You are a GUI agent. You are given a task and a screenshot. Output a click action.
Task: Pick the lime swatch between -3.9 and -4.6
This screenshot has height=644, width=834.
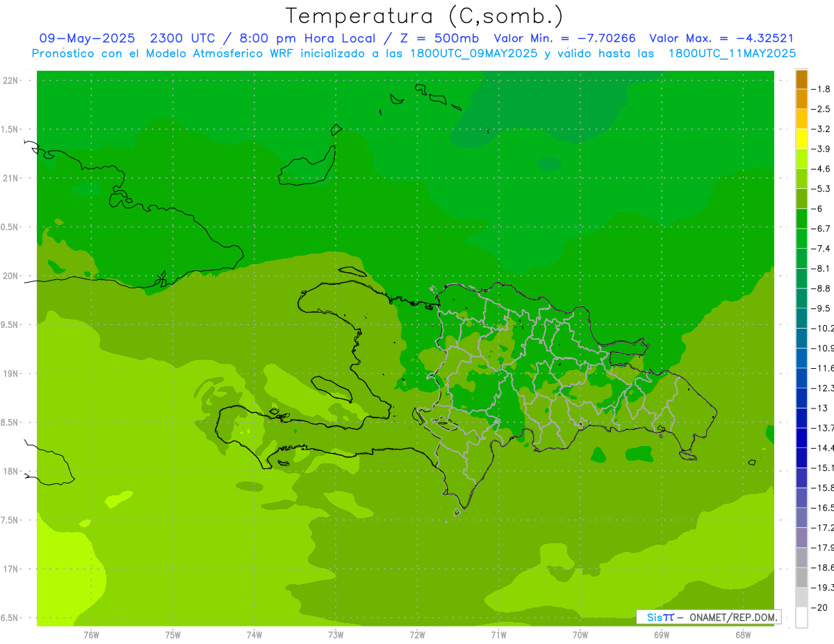tap(801, 159)
